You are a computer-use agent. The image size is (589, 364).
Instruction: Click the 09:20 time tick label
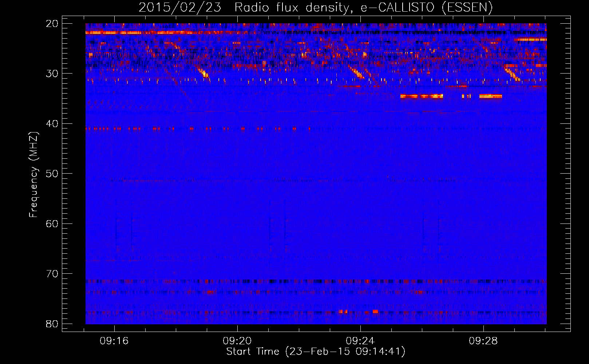click(237, 341)
